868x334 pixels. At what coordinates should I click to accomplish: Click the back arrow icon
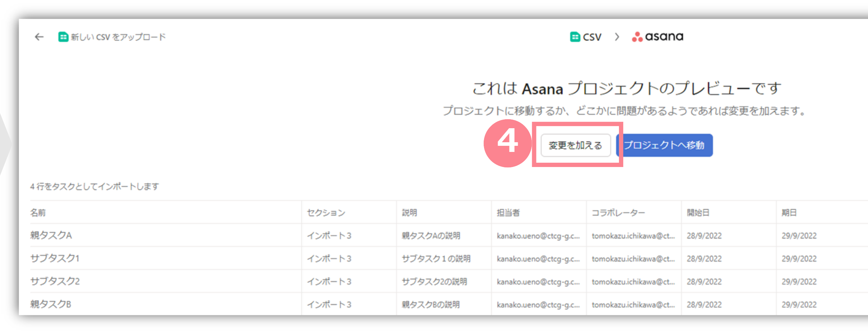[39, 37]
